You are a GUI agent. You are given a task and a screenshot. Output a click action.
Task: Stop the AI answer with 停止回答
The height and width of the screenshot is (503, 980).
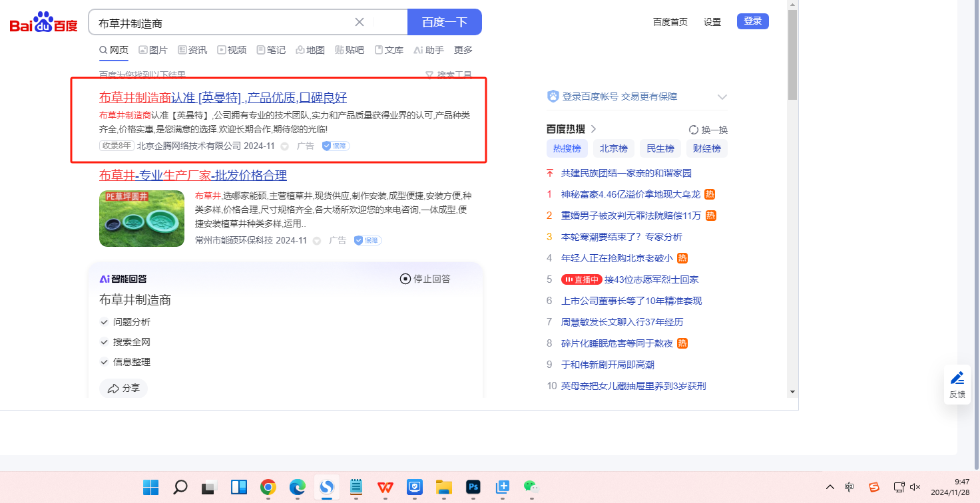[425, 279]
